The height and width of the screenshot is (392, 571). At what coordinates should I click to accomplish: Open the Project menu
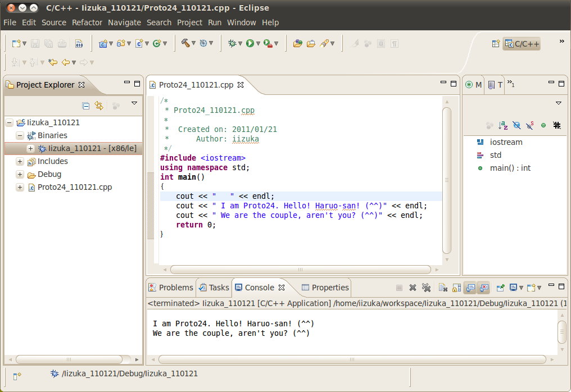coord(189,22)
